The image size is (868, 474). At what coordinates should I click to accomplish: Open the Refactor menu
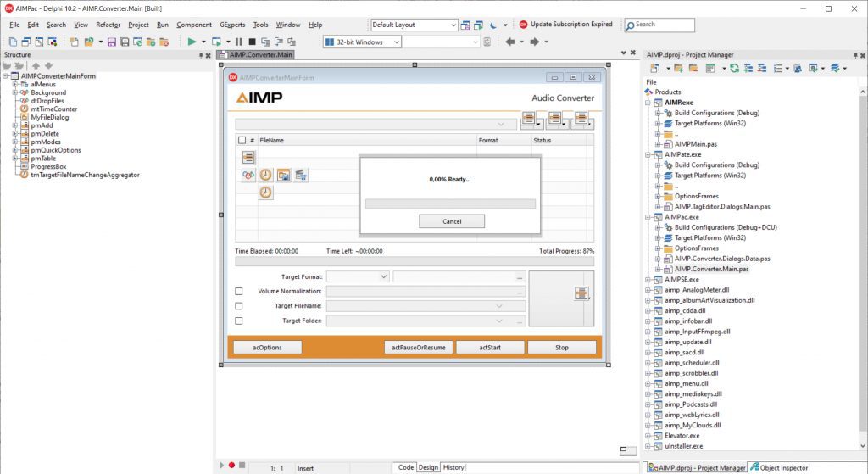[108, 25]
